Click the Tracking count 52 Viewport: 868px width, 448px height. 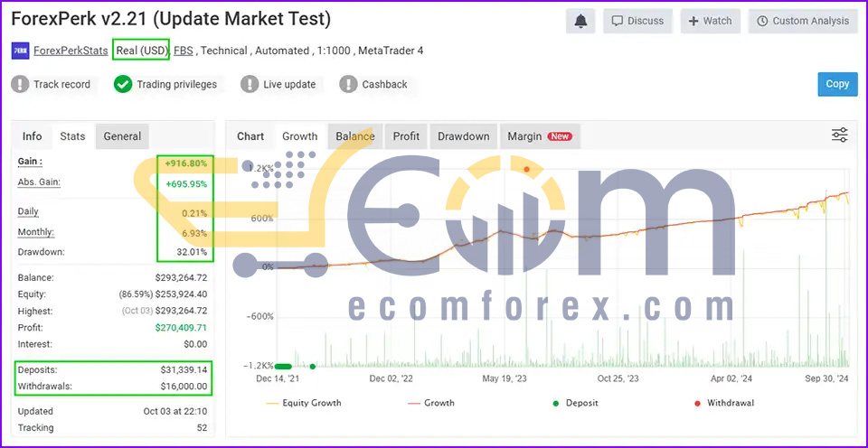coord(202,427)
